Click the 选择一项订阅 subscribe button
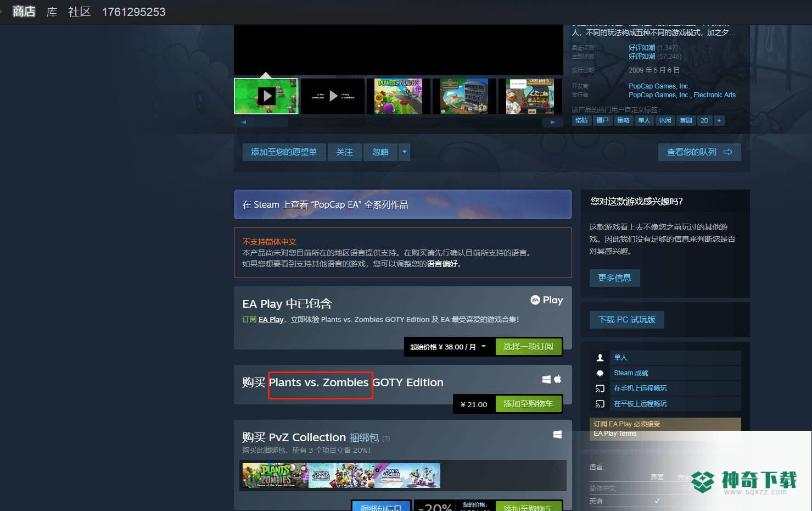This screenshot has height=511, width=812. [528, 347]
